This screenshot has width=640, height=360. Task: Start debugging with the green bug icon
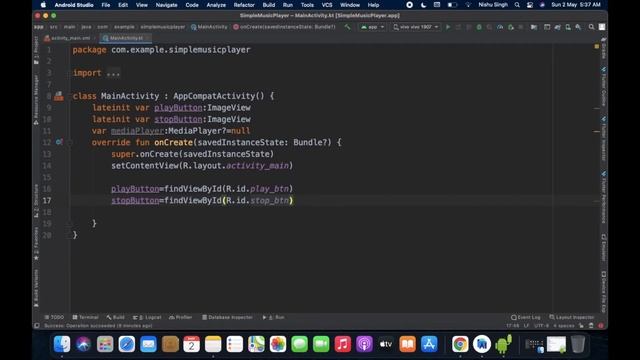479,27
